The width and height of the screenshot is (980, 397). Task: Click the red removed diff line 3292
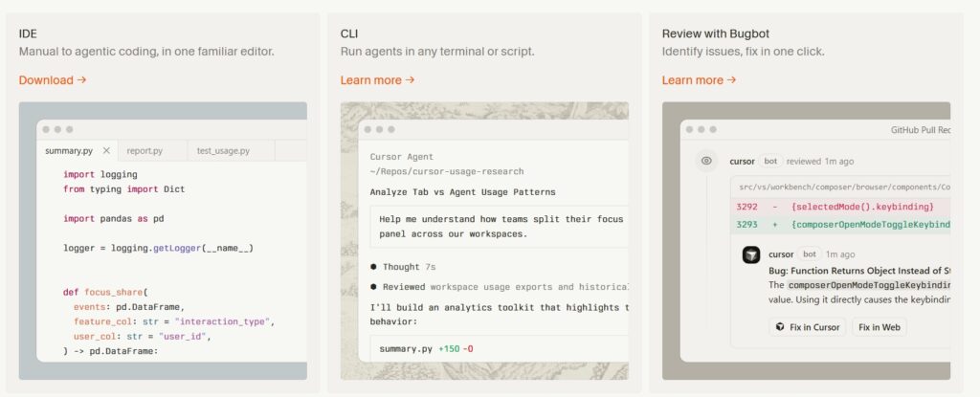(x=840, y=207)
